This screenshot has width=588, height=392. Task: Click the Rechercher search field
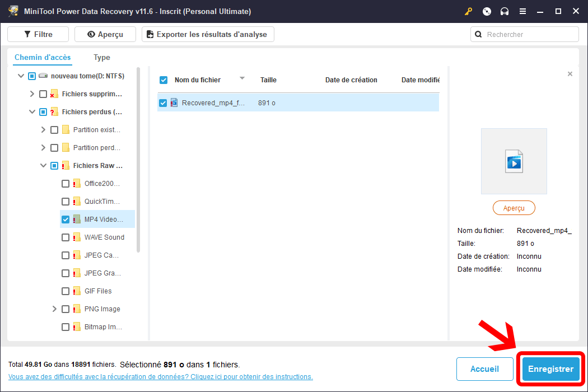529,34
